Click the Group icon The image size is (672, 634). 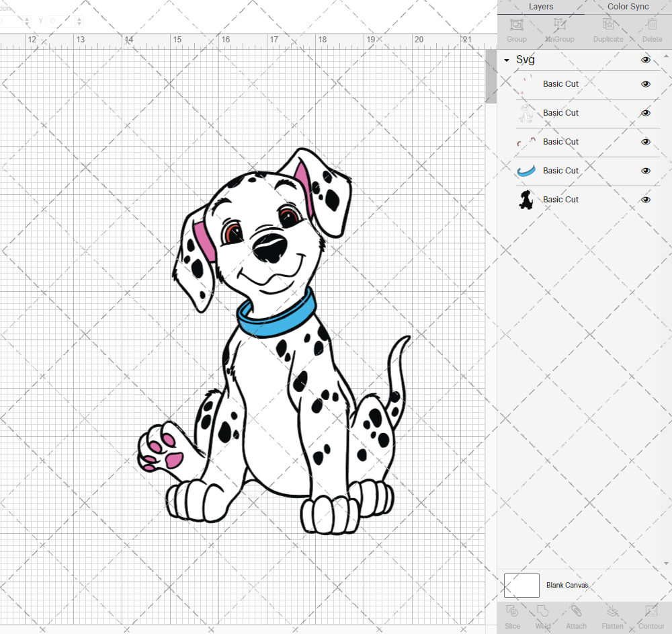tap(516, 29)
